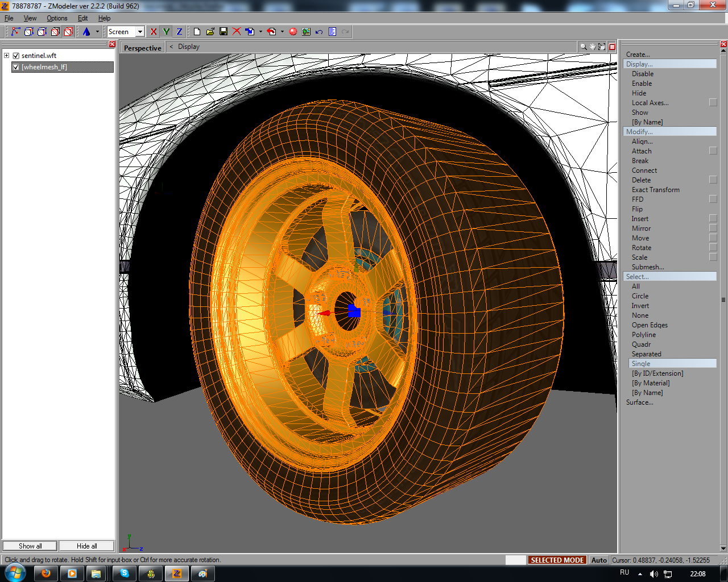Open Skype from the taskbar

125,573
